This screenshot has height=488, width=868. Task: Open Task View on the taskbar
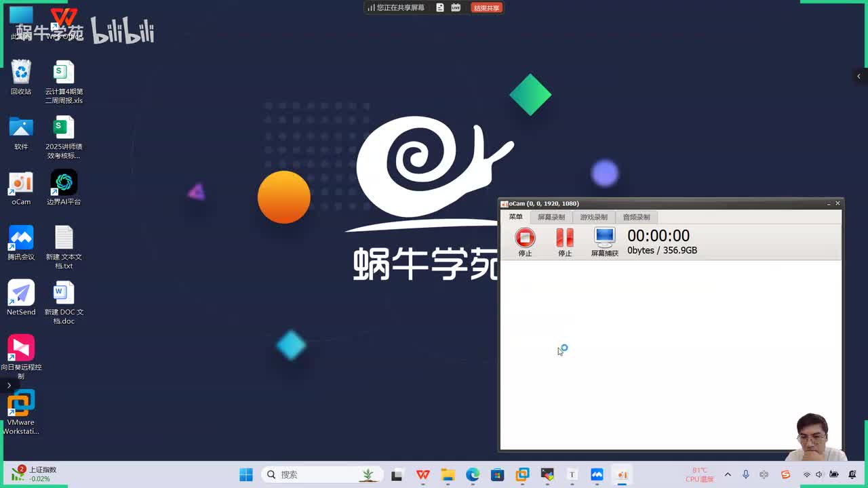pyautogui.click(x=397, y=474)
